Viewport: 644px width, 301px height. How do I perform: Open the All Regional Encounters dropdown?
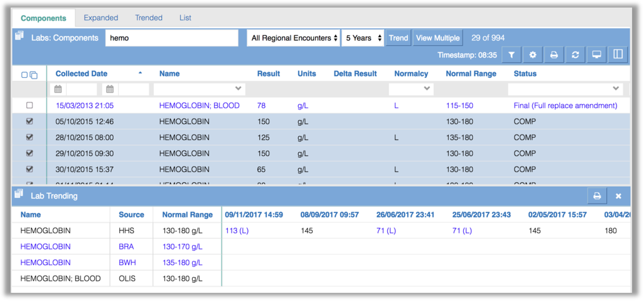[x=293, y=38]
